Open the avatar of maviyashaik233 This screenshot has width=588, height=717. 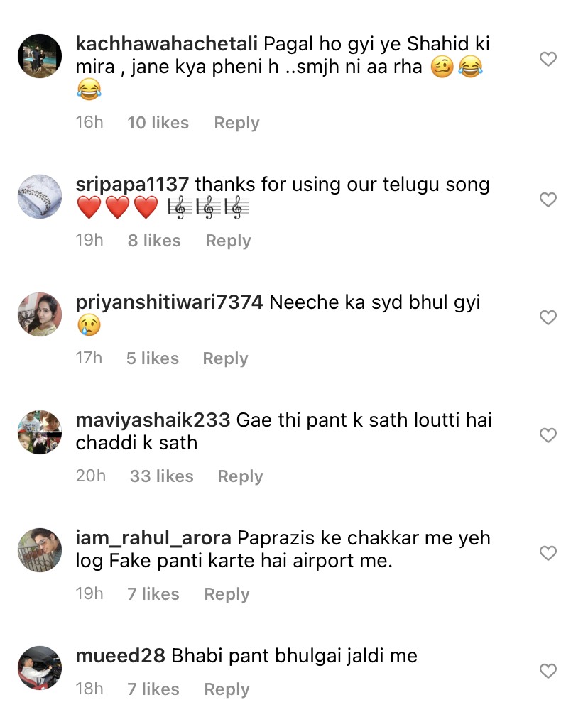click(40, 432)
